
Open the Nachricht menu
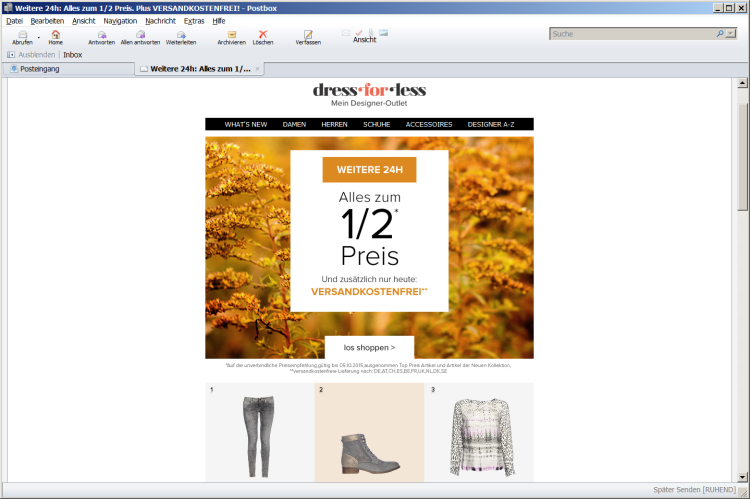tap(160, 20)
